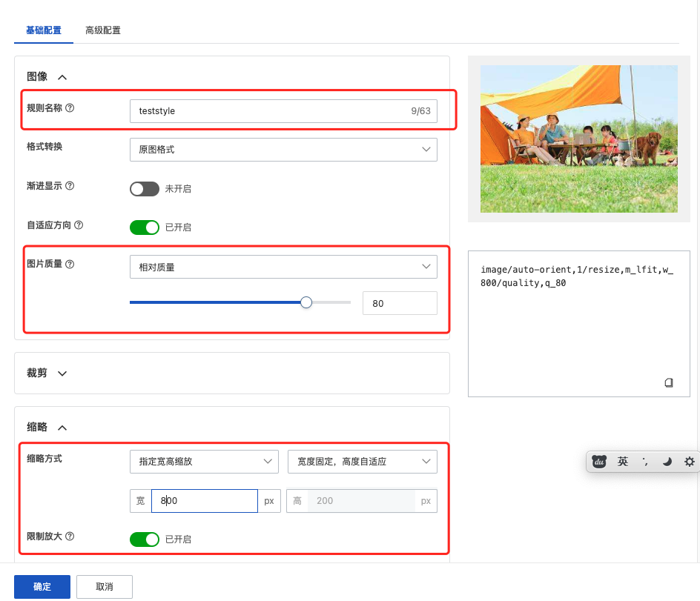Click the 取消 button
This screenshot has width=700, height=601.
105,587
